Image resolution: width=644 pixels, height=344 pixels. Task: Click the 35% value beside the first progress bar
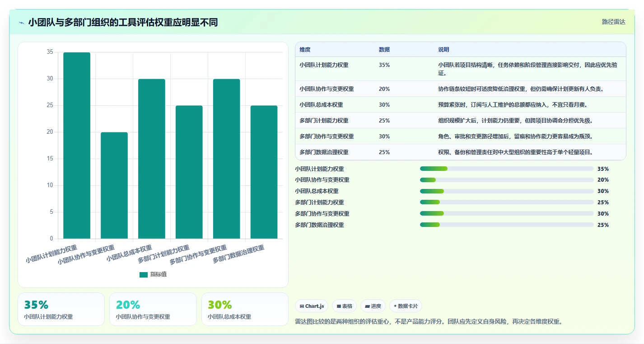pyautogui.click(x=603, y=169)
